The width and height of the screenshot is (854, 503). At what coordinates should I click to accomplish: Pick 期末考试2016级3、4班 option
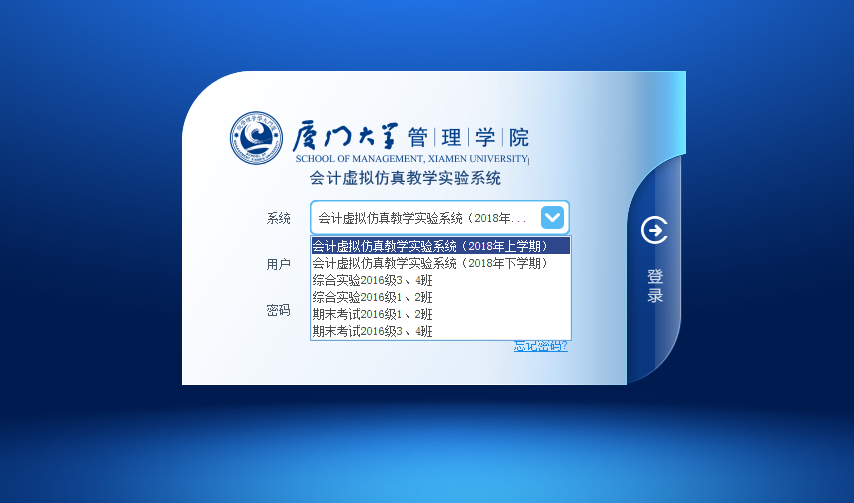click(x=441, y=330)
